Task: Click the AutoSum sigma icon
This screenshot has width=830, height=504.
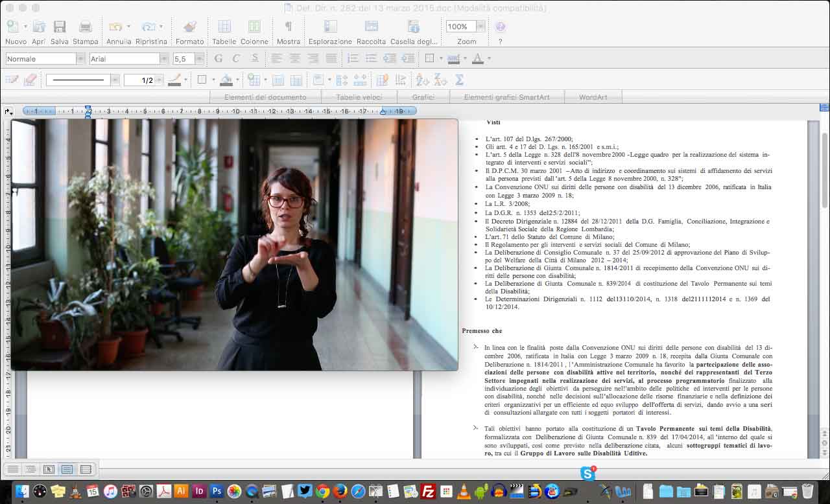Action: pyautogui.click(x=459, y=80)
